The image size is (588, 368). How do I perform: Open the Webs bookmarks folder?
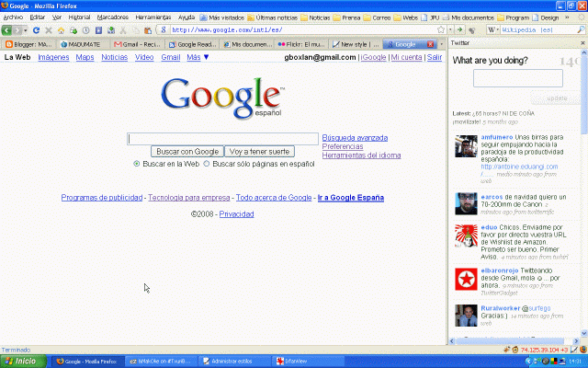(406, 17)
